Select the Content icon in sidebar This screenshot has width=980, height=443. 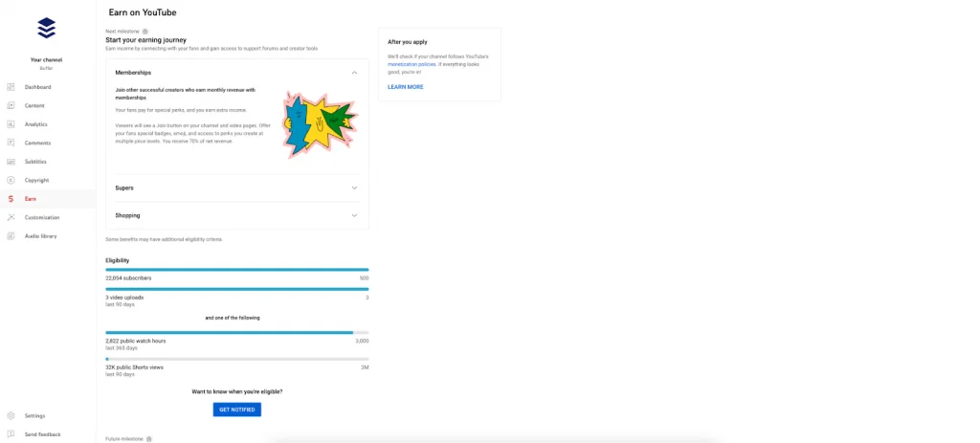click(x=11, y=105)
